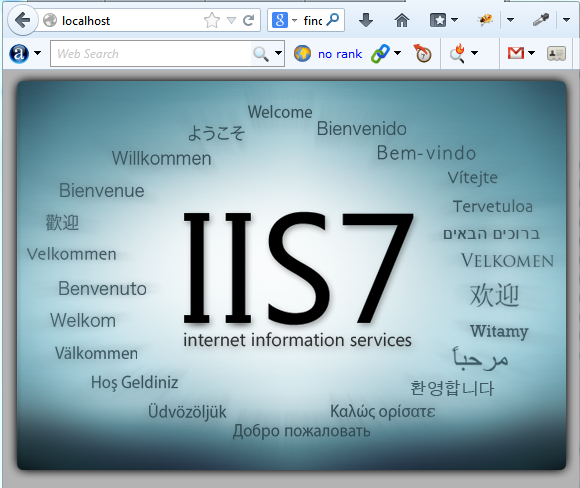Expand the Gmail dropdown arrow
Screen dimensions: 580x488
pos(531,53)
